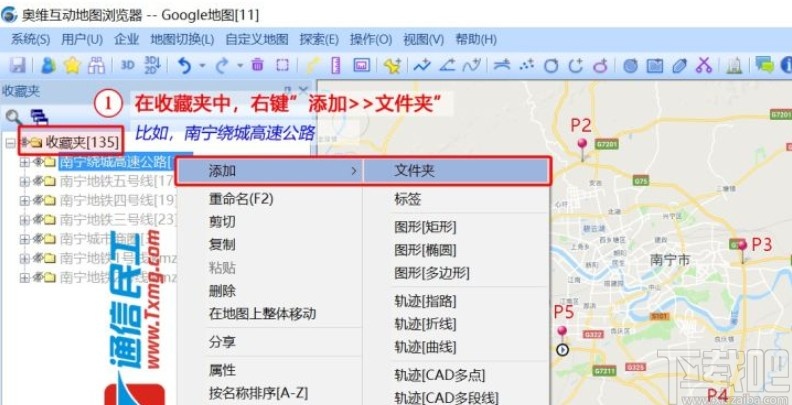Collapse the 收藏夹[135] root node
792x405 pixels.
pyautogui.click(x=10, y=143)
